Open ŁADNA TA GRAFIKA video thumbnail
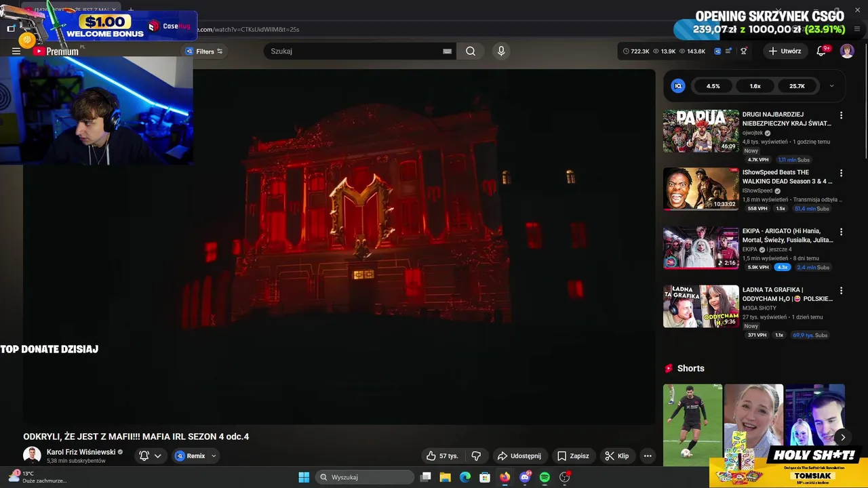Viewport: 868px width, 488px height. pos(701,306)
